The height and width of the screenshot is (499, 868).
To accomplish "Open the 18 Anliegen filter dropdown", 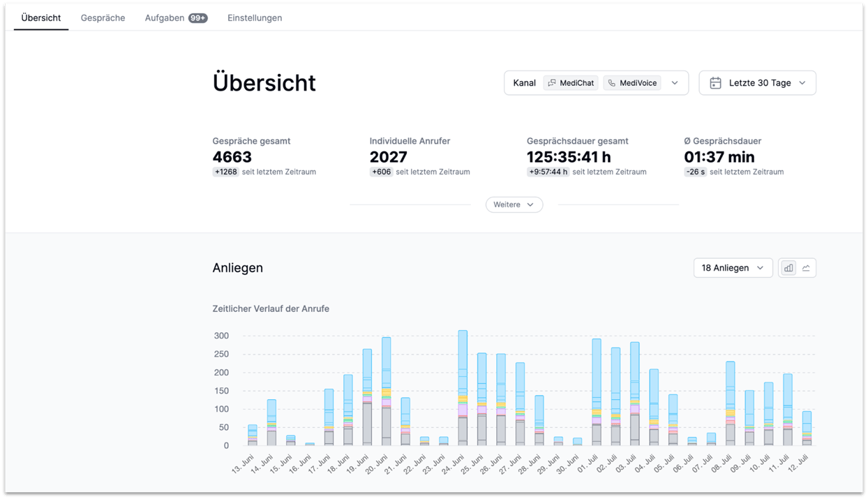I will point(733,268).
